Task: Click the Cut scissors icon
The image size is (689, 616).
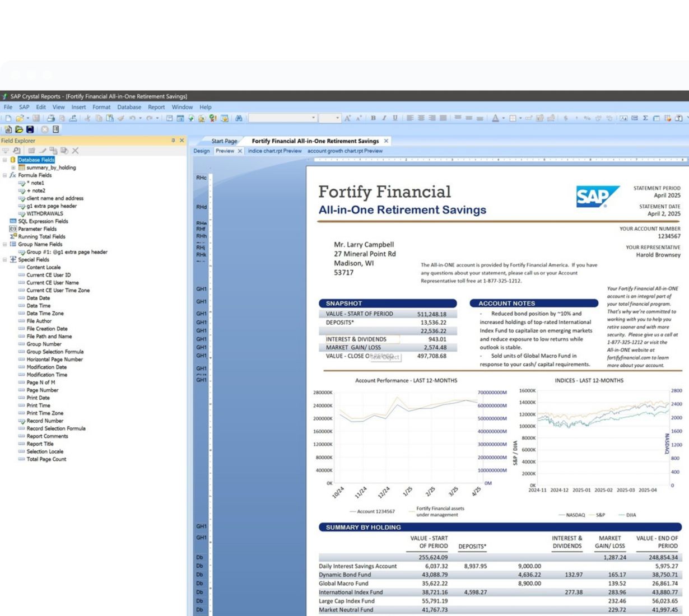Action: 87,118
